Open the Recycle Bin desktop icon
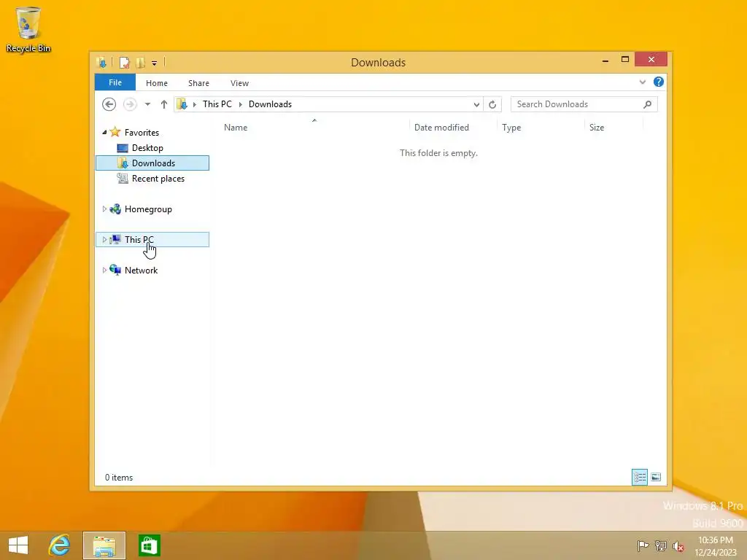This screenshot has width=747, height=560. pos(28,29)
